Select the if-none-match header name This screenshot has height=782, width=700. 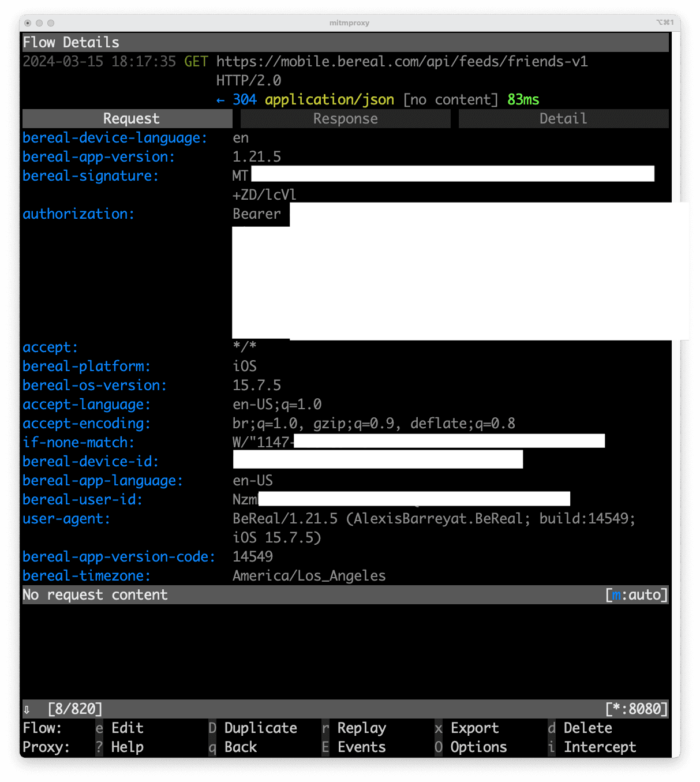pos(78,443)
